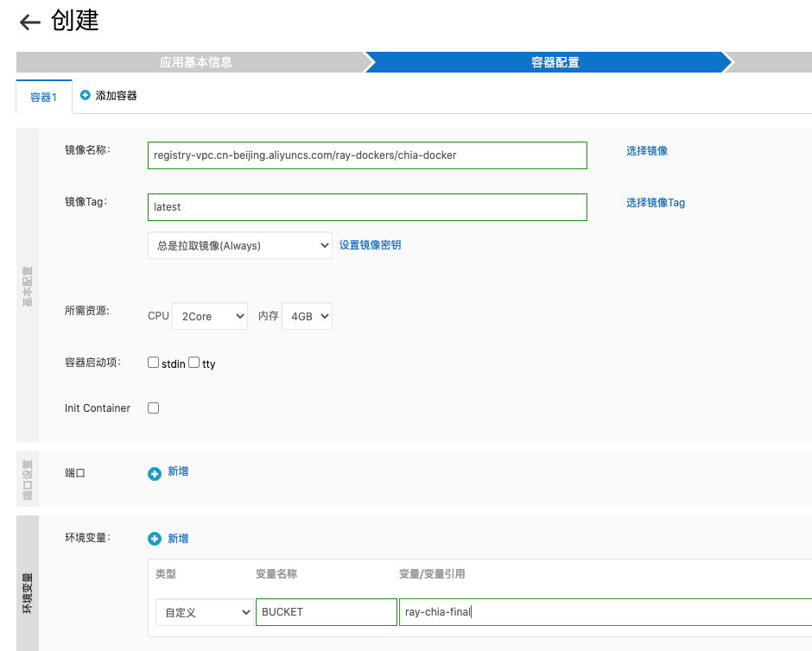Viewport: 812px width, 651px height.
Task: Tick the Init Container checkbox
Action: [153, 408]
